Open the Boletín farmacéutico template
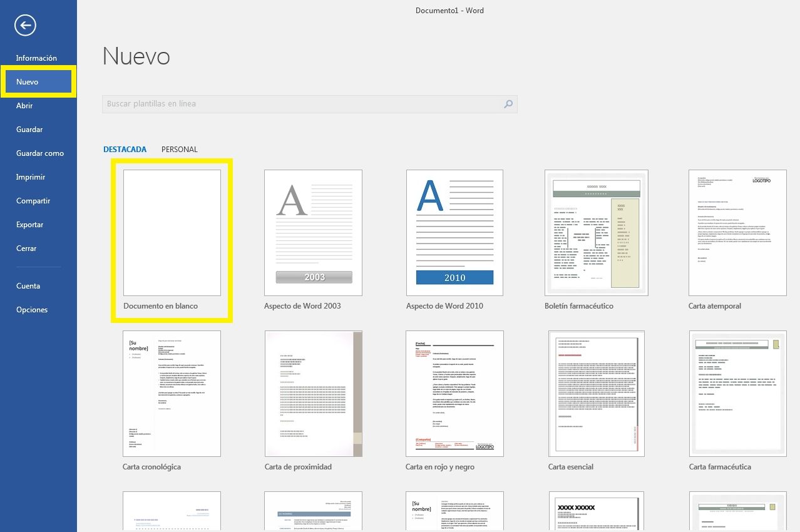Image resolution: width=800 pixels, height=532 pixels. 596,233
